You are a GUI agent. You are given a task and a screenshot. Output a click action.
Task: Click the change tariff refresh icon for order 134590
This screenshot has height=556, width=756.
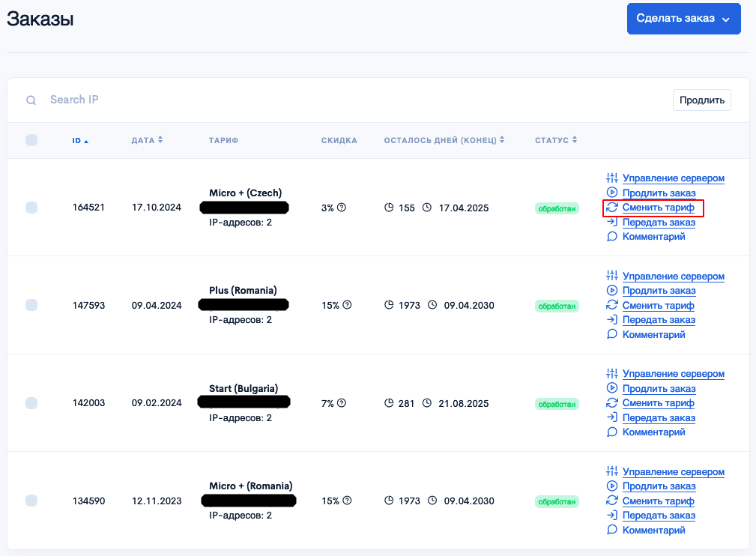612,501
